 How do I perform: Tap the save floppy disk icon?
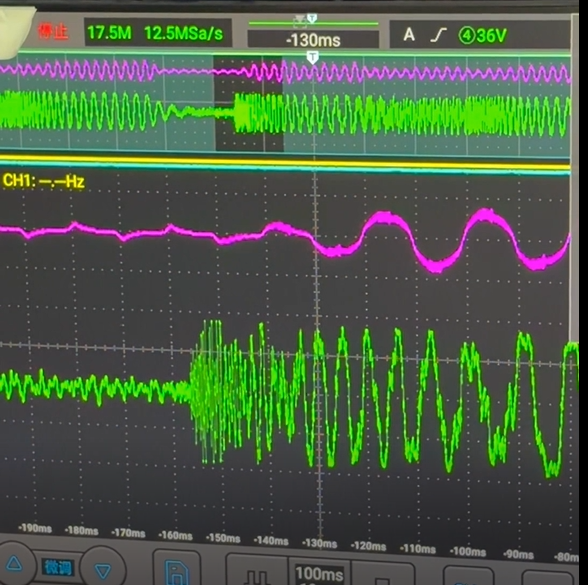177,571
